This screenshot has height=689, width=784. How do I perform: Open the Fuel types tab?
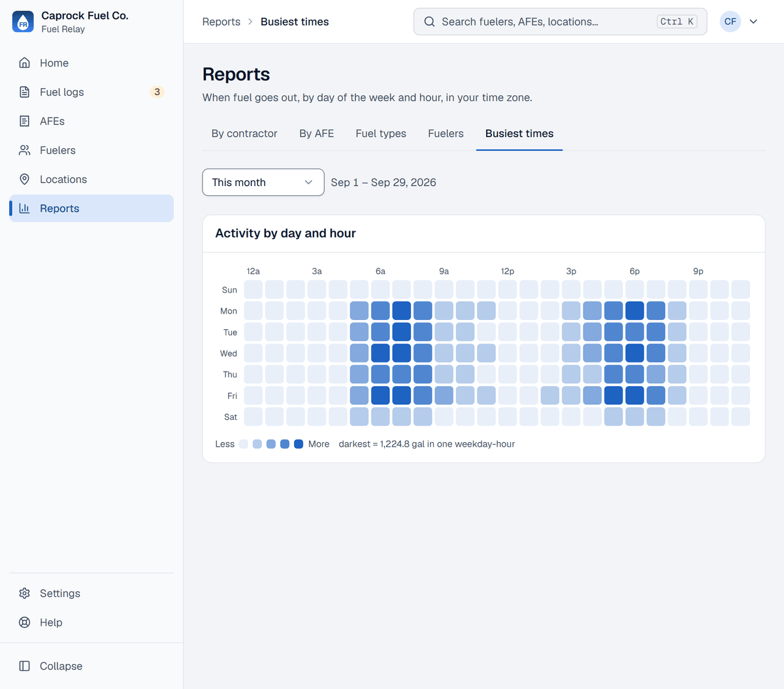[381, 133]
